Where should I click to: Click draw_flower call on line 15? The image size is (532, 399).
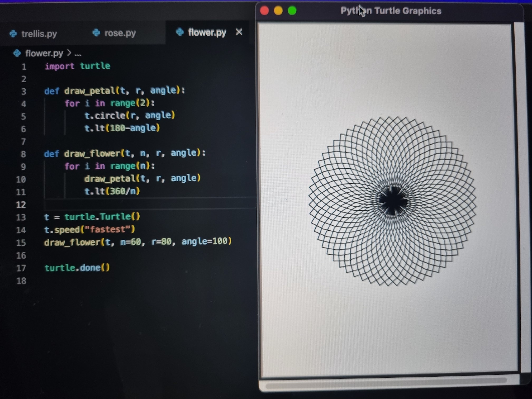[72, 242]
